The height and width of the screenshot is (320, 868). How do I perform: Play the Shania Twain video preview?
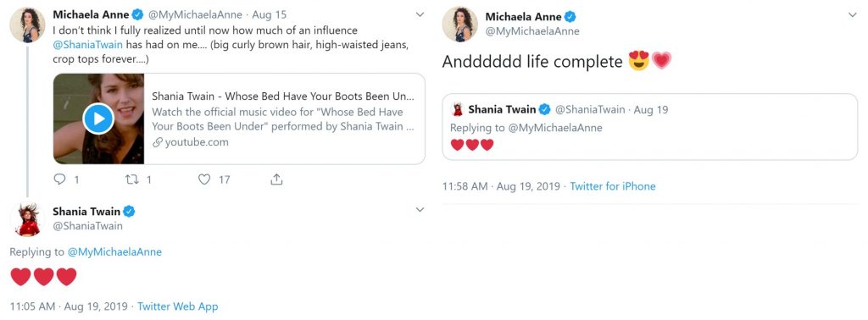coord(98,119)
